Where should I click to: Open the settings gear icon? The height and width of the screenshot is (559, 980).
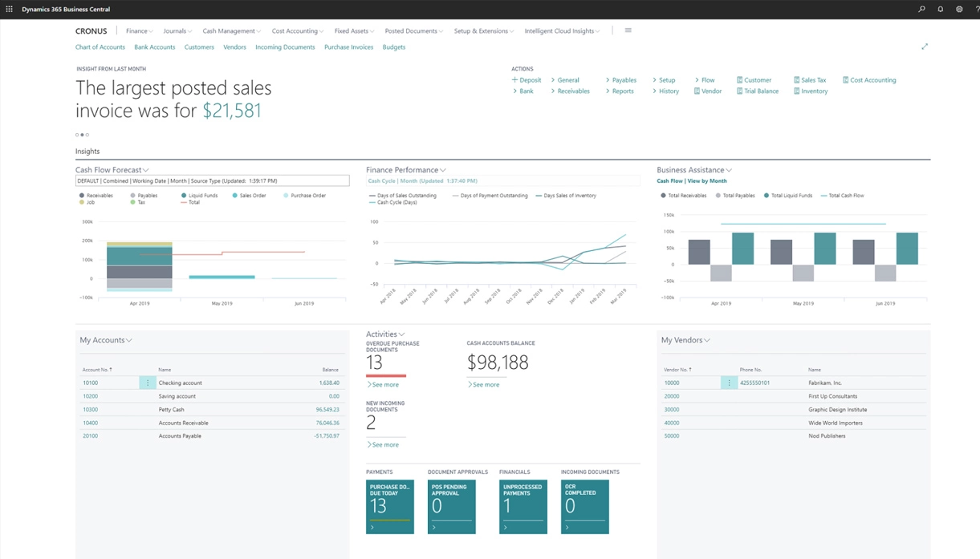[x=959, y=10]
